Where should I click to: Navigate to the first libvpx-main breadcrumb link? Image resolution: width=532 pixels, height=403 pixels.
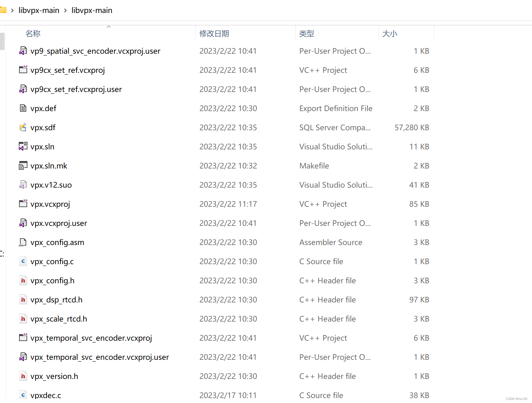click(39, 10)
